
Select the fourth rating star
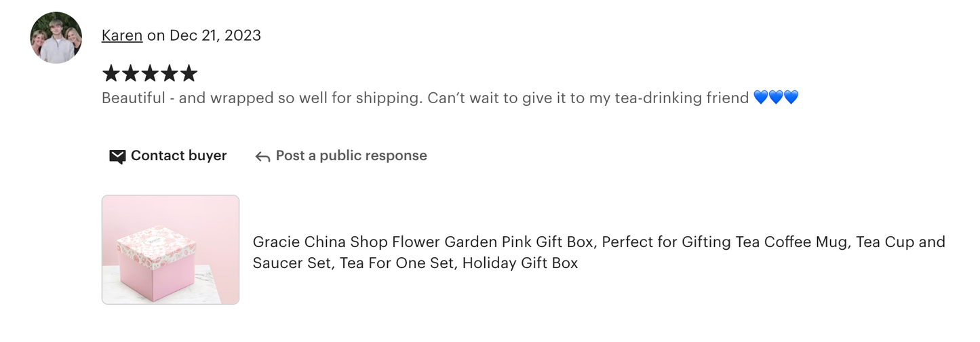[170, 73]
